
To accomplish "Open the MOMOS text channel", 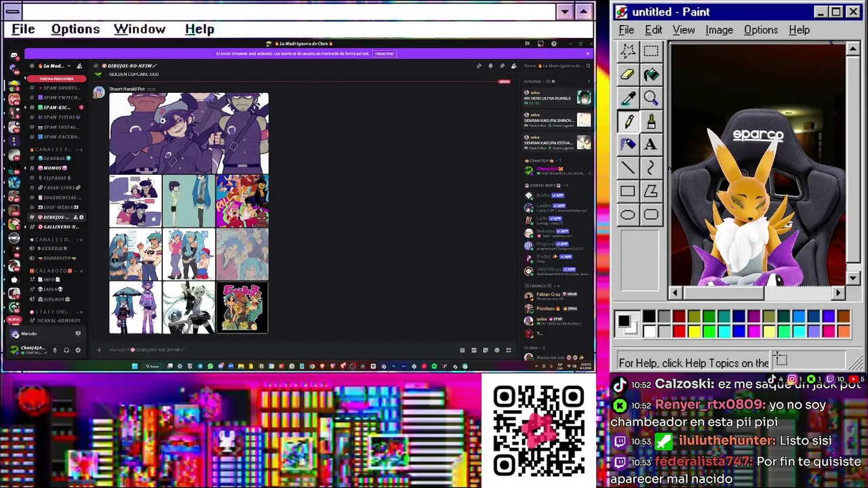I will click(x=54, y=168).
